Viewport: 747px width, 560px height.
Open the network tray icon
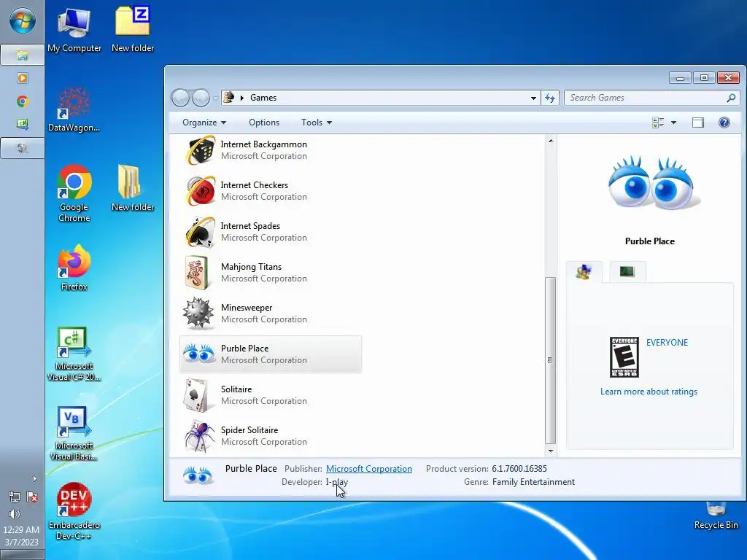tap(14, 497)
